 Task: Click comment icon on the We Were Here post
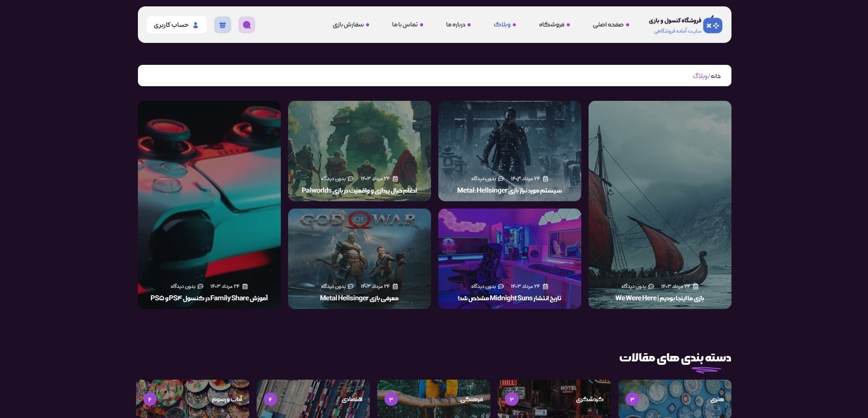651,286
